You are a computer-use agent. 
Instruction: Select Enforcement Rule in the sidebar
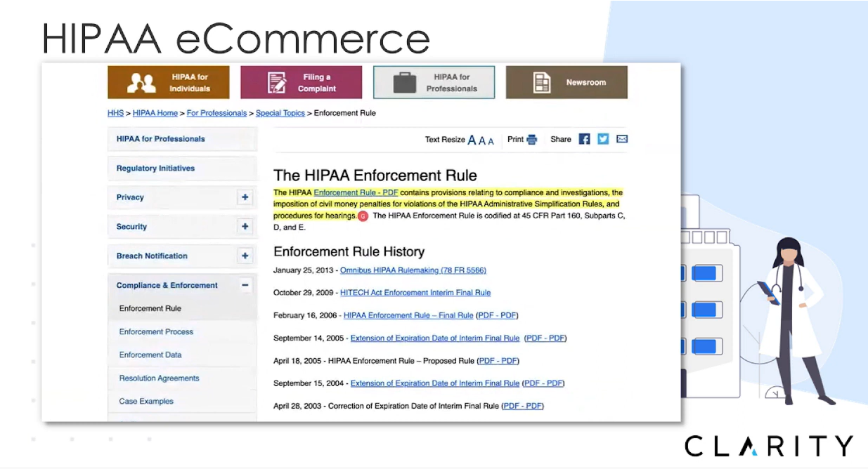click(182, 309)
